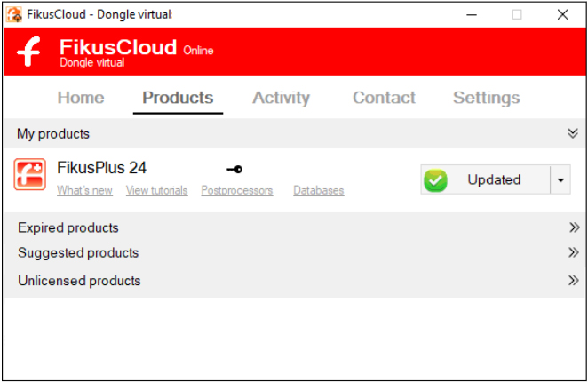Screen dimensions: 588x382
Task: Open the Postprocessors link
Action: (x=237, y=190)
